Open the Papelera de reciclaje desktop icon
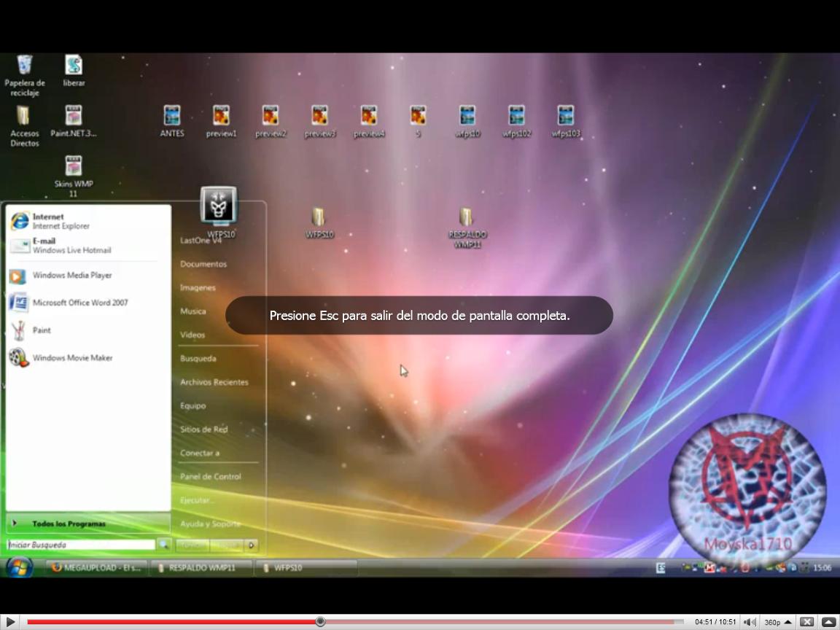The width and height of the screenshot is (840, 630). point(24,75)
